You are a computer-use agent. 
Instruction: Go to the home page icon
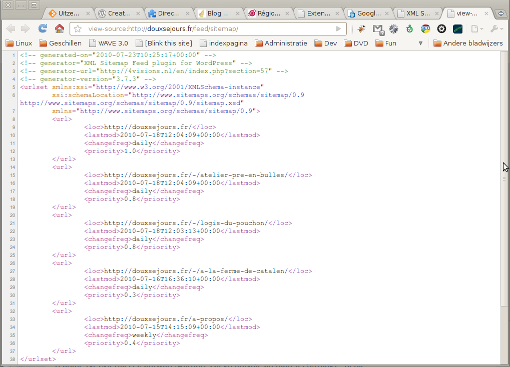click(59, 29)
